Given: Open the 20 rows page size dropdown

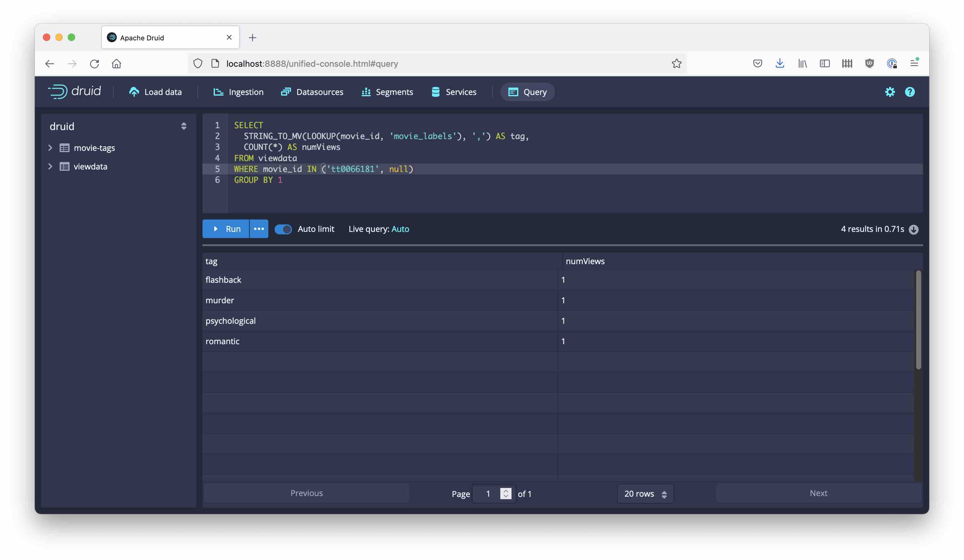Looking at the screenshot, I should pyautogui.click(x=645, y=494).
